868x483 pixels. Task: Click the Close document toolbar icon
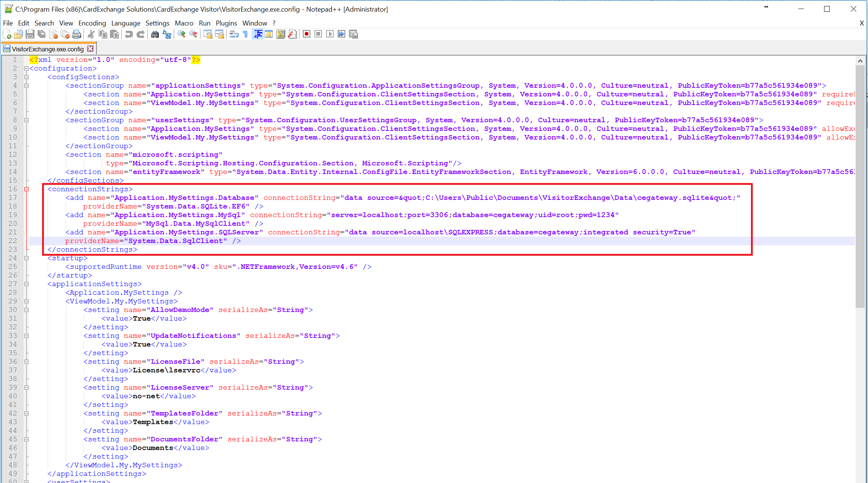53,34
